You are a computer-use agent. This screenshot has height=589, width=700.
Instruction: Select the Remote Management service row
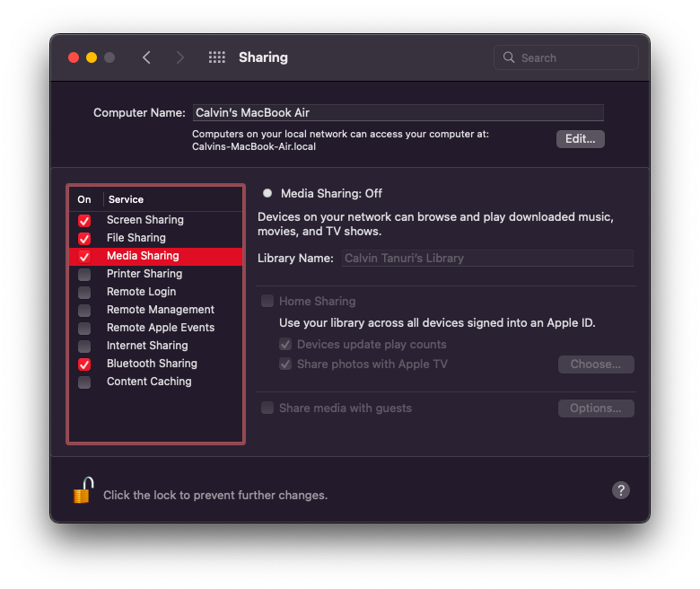(x=156, y=310)
